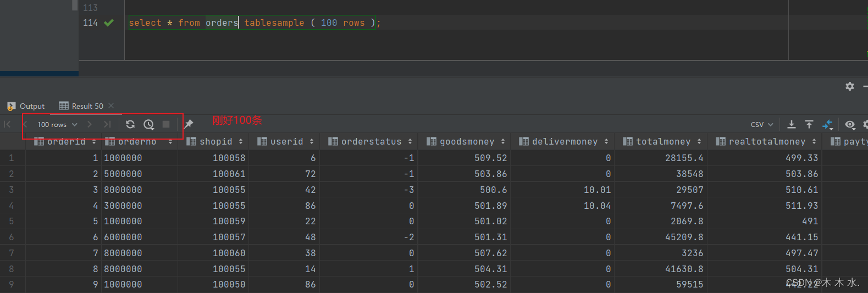Viewport: 868px width, 293px height.
Task: Click the orderno cell 3000000
Action: tap(139, 206)
